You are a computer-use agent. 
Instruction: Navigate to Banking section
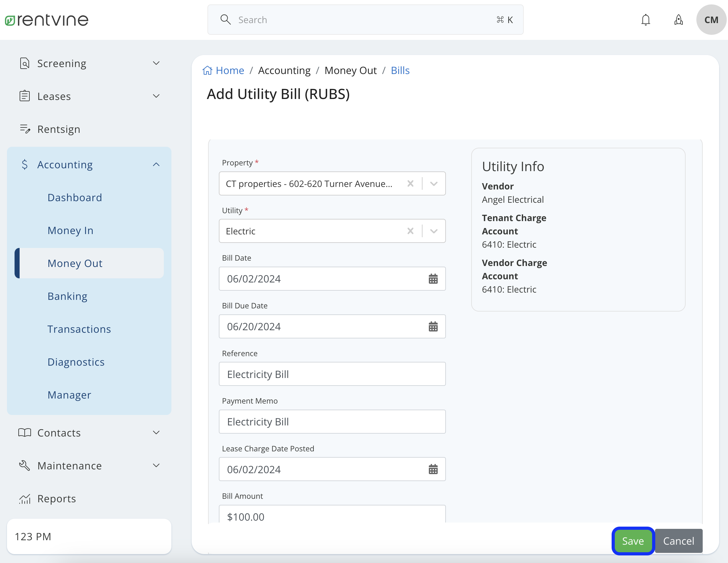[x=67, y=296]
